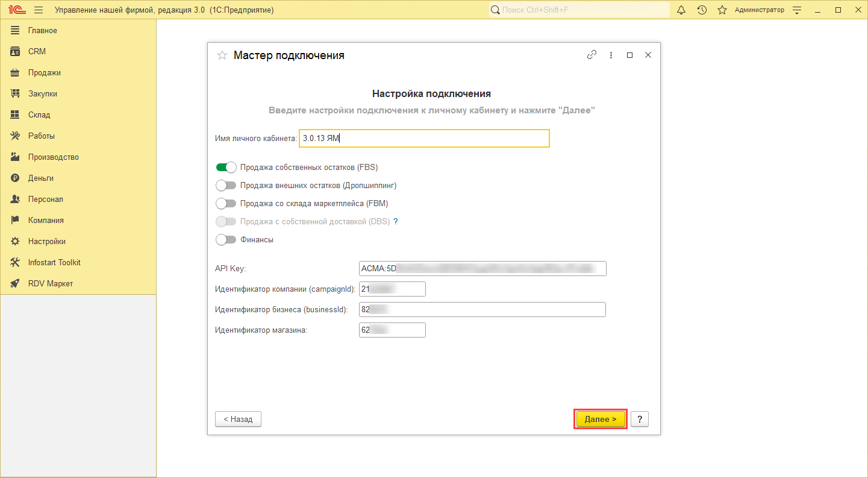Click the Производство factory icon
The image size is (868, 478).
[x=16, y=157]
